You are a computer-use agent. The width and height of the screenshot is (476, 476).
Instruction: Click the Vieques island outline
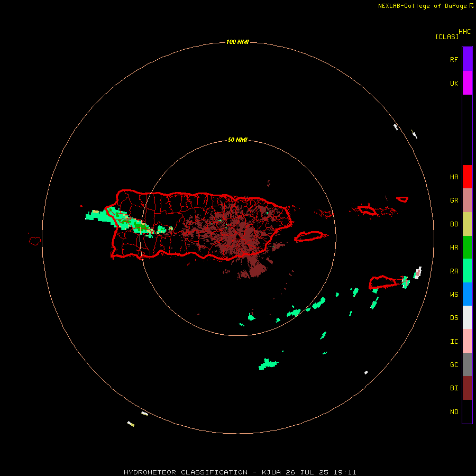point(309,236)
